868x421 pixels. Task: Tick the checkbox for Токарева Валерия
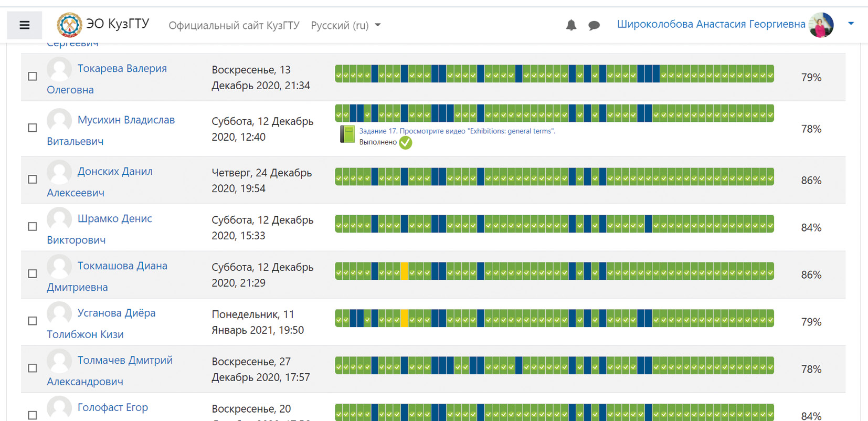33,77
